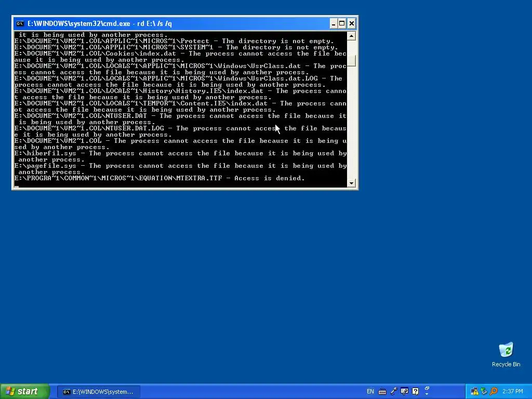Click the pagefile.sys error line

[180, 169]
